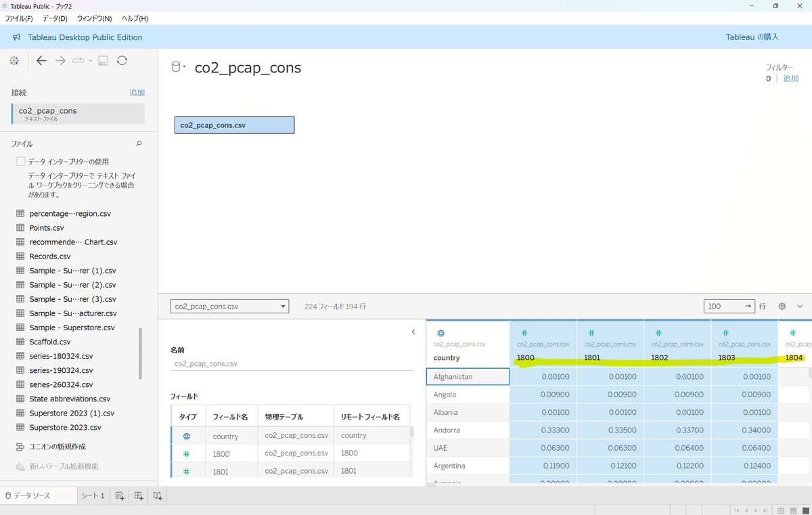The image size is (812, 515).
Task: Click the number type icon above 1803 column
Action: point(725,333)
